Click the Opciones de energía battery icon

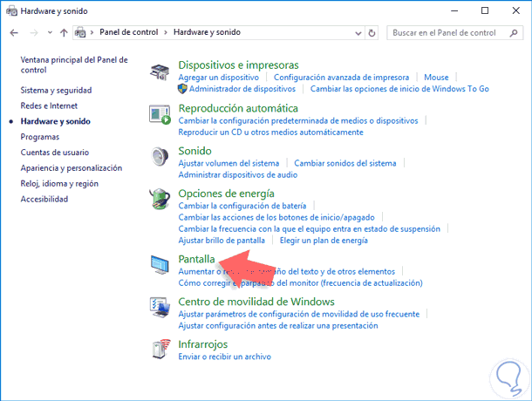[x=160, y=199]
